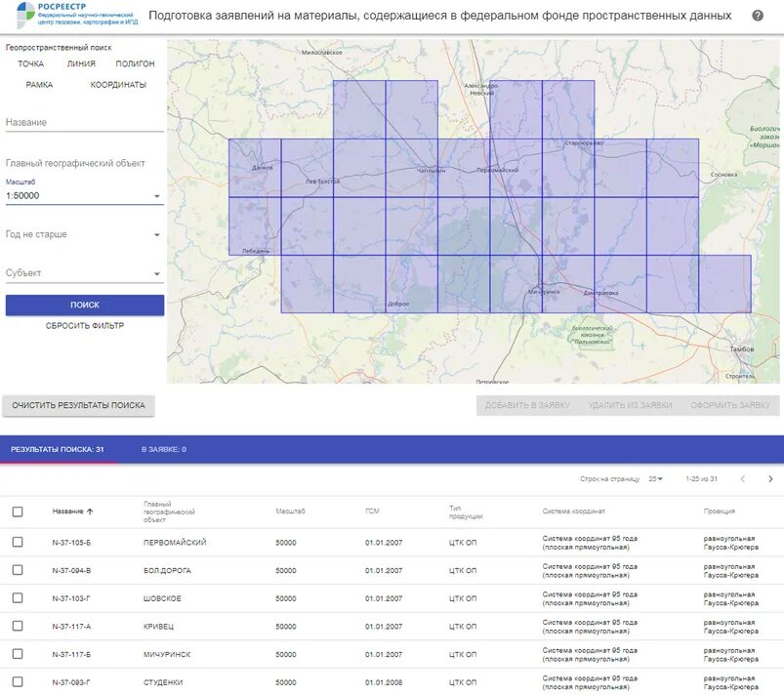Click the 01.01.2008 date cell
Screen dimensions: 784x695
pyautogui.click(x=384, y=682)
